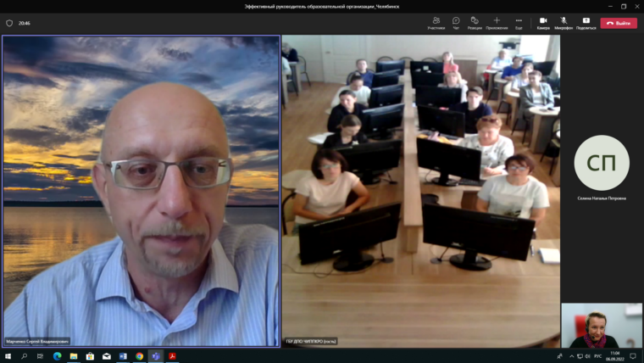
Task: Open the Реакции (reactions) menu
Action: click(x=475, y=22)
